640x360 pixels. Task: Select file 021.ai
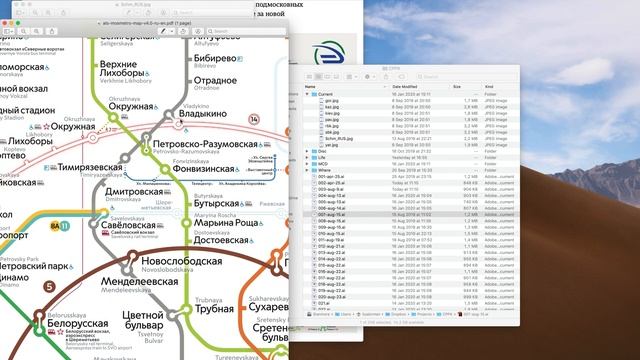pyautogui.click(x=324, y=303)
